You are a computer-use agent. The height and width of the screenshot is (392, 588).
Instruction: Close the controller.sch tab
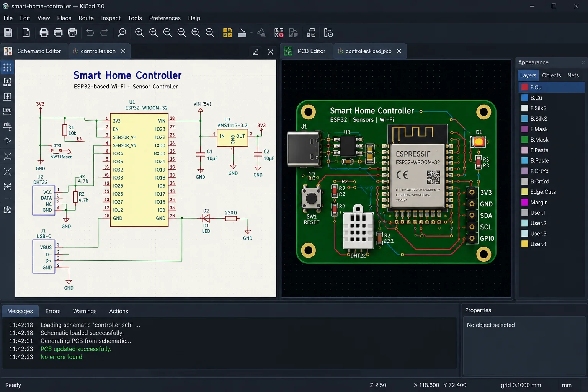(x=123, y=51)
